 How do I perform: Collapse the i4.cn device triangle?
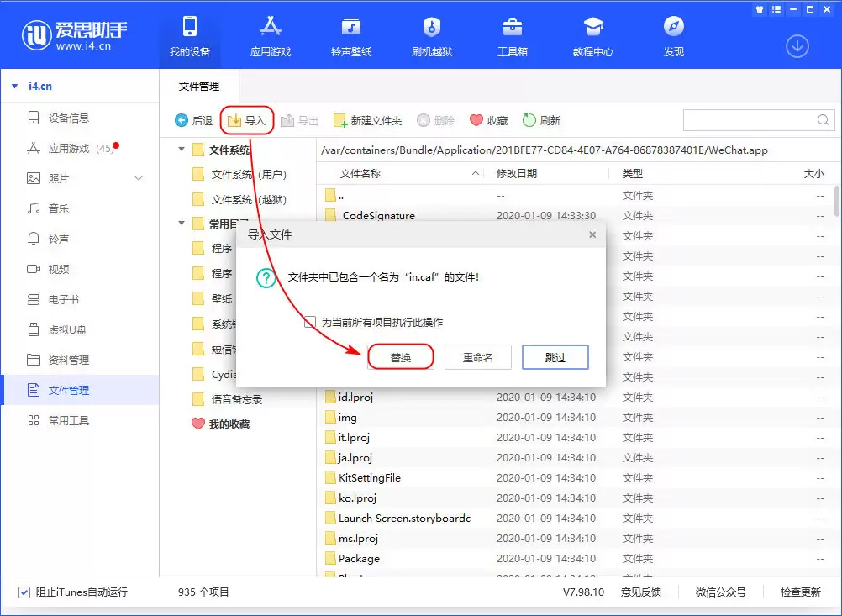[x=15, y=86]
